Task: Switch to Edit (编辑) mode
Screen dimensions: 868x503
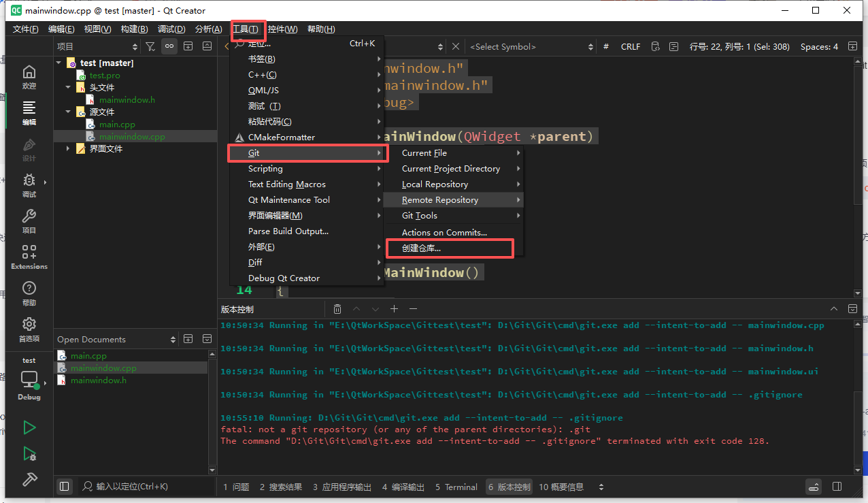Action: pyautogui.click(x=29, y=113)
